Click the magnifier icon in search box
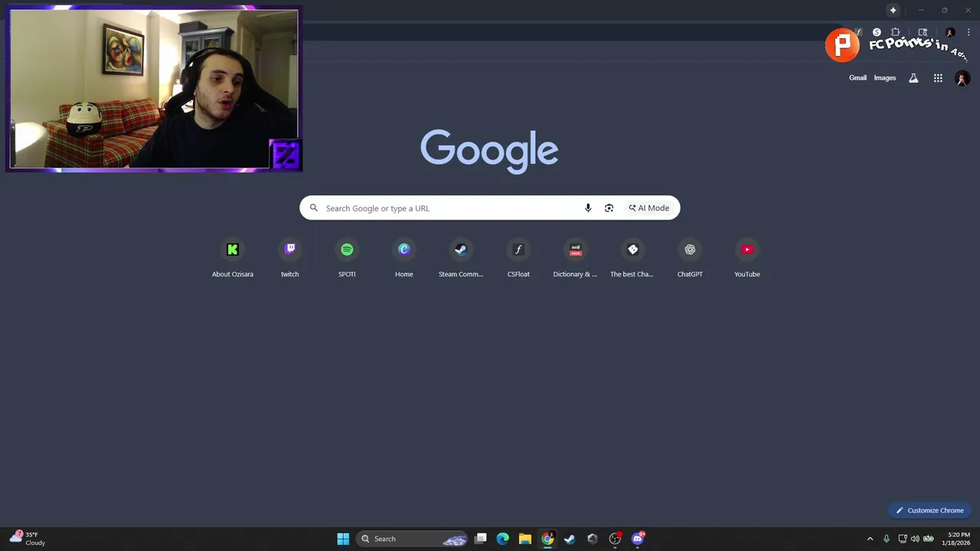Image resolution: width=980 pixels, height=551 pixels. click(313, 208)
